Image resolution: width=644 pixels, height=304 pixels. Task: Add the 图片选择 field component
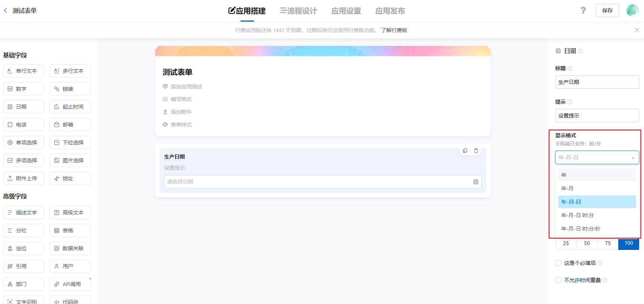click(x=70, y=160)
